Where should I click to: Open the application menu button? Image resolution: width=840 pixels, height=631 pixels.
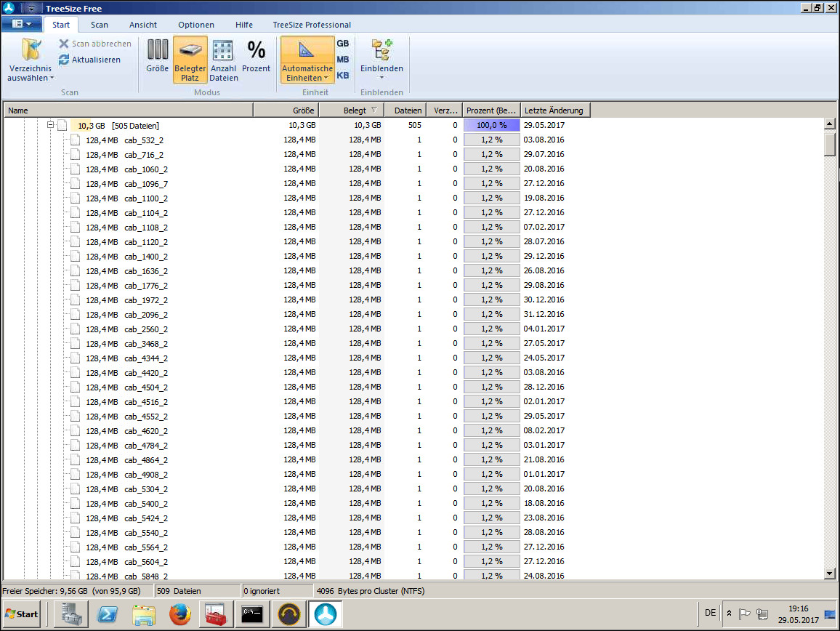tap(21, 24)
